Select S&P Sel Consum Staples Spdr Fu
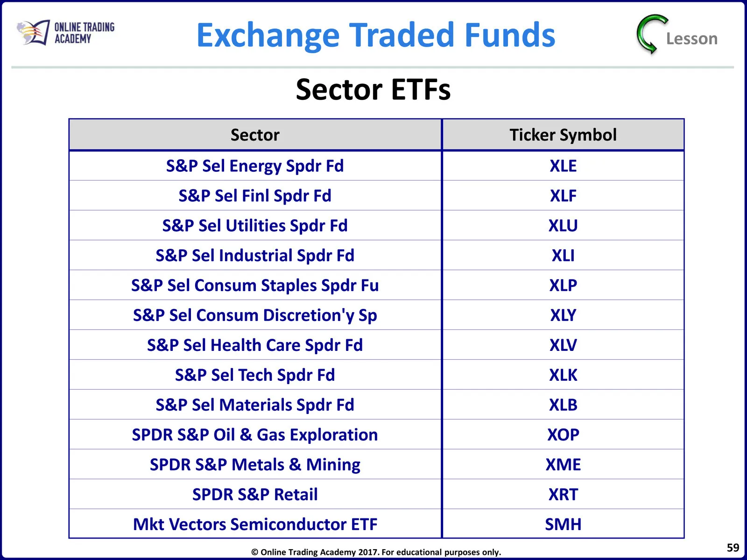The width and height of the screenshot is (747, 560). pyautogui.click(x=255, y=286)
